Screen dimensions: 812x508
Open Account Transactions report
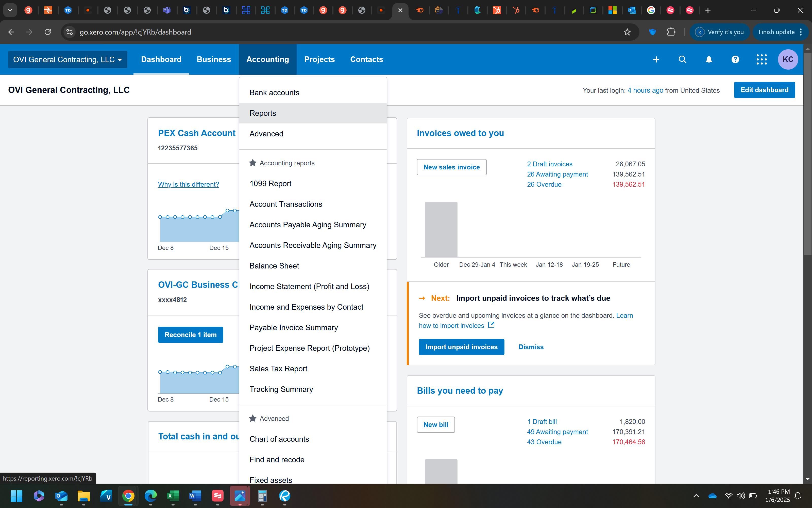313,204
